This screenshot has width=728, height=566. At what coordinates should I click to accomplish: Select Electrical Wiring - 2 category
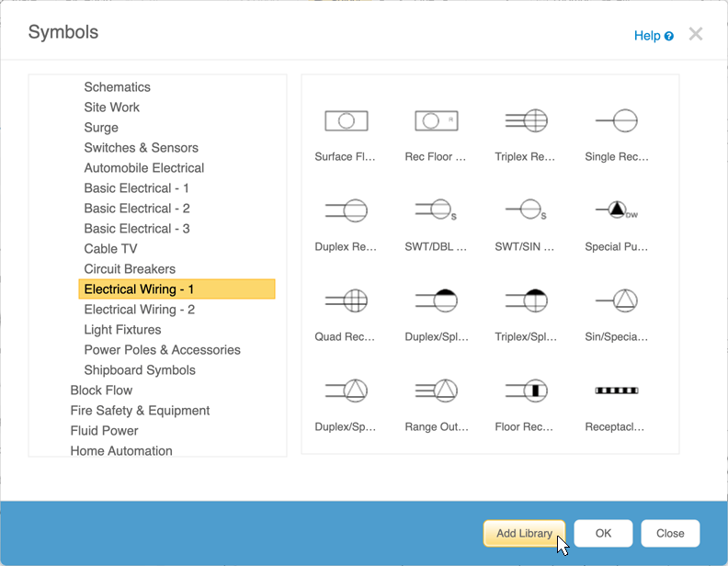click(139, 310)
